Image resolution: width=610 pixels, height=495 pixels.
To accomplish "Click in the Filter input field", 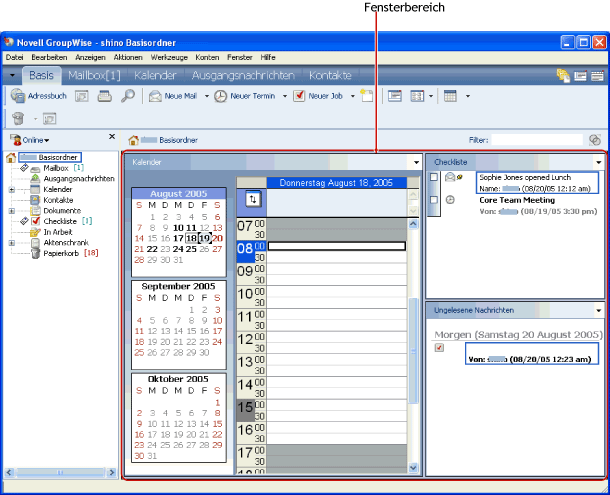I will click(537, 140).
